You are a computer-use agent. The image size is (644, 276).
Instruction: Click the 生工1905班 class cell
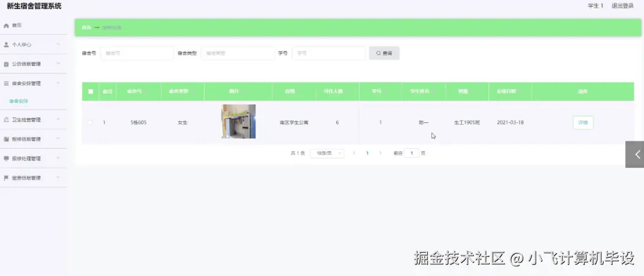(x=467, y=122)
